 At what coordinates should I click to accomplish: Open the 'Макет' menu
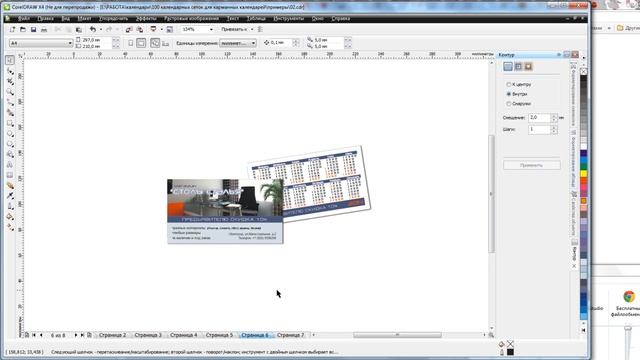coord(84,19)
